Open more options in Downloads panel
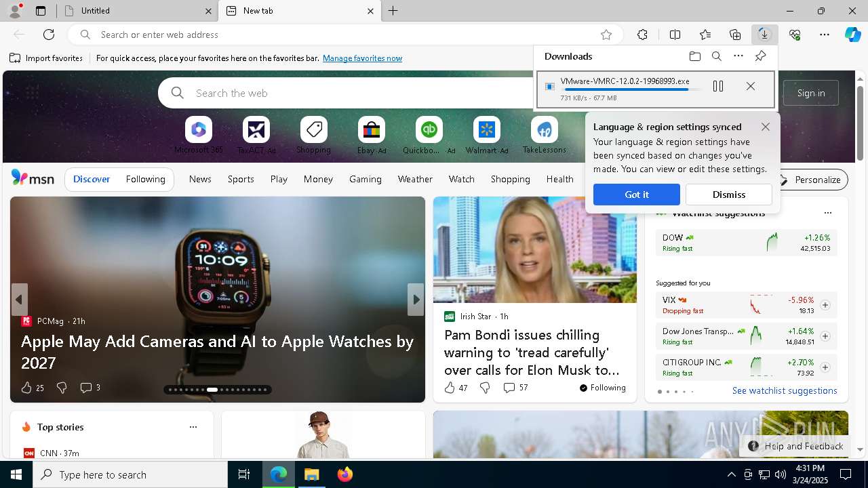868x488 pixels. coord(738,56)
